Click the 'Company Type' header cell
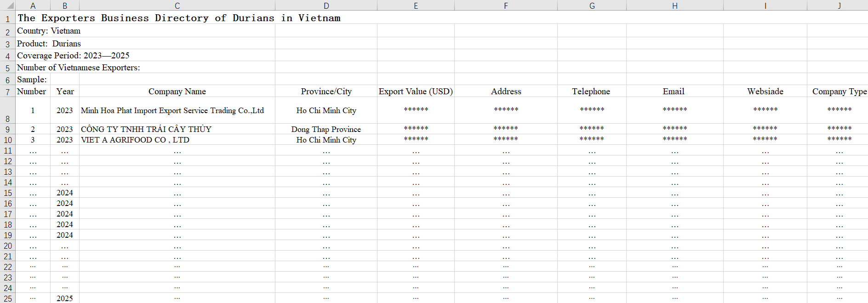 point(839,91)
